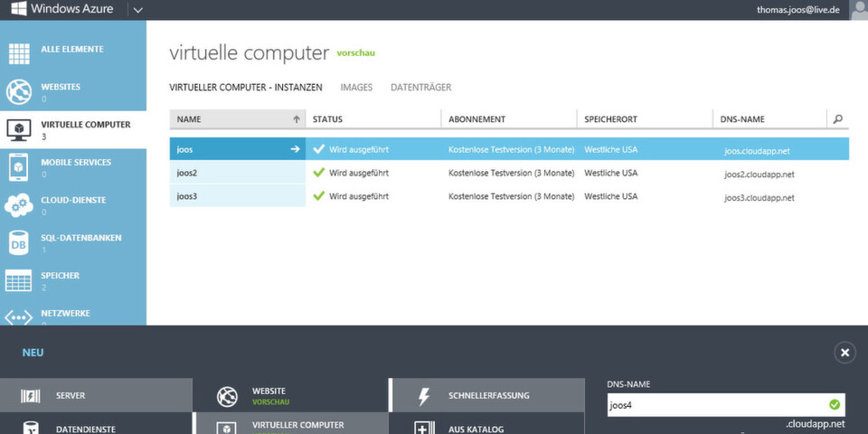Click the status checkmark for joos2

[x=318, y=173]
